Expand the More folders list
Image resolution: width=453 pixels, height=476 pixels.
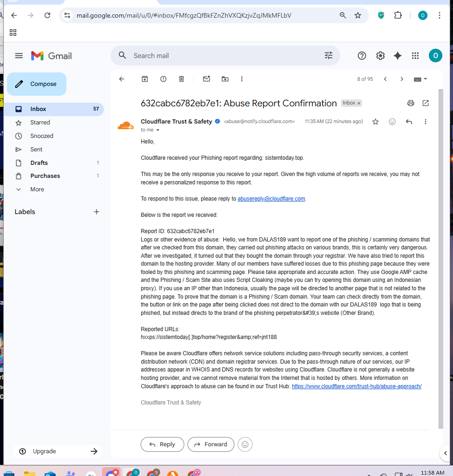click(53, 189)
